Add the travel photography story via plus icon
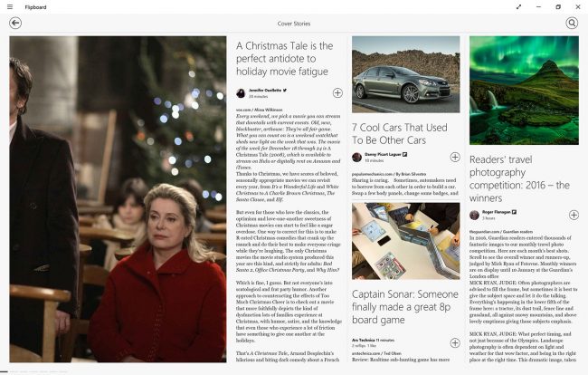This screenshot has height=375, width=588. coord(574,215)
